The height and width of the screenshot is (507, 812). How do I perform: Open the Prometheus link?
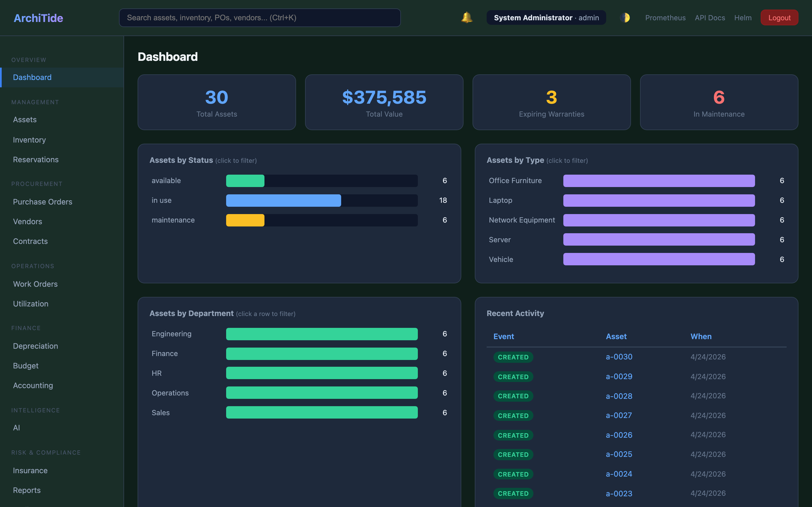click(665, 17)
